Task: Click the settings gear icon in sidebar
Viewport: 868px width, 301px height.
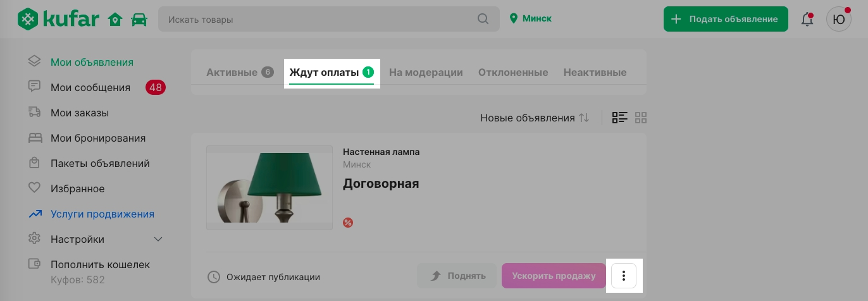Action: click(x=34, y=238)
